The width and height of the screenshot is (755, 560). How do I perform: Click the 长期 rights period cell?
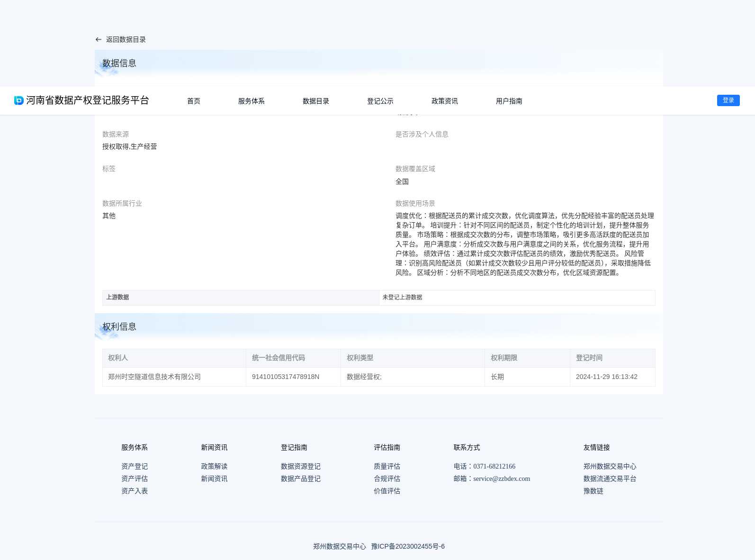pos(527,377)
